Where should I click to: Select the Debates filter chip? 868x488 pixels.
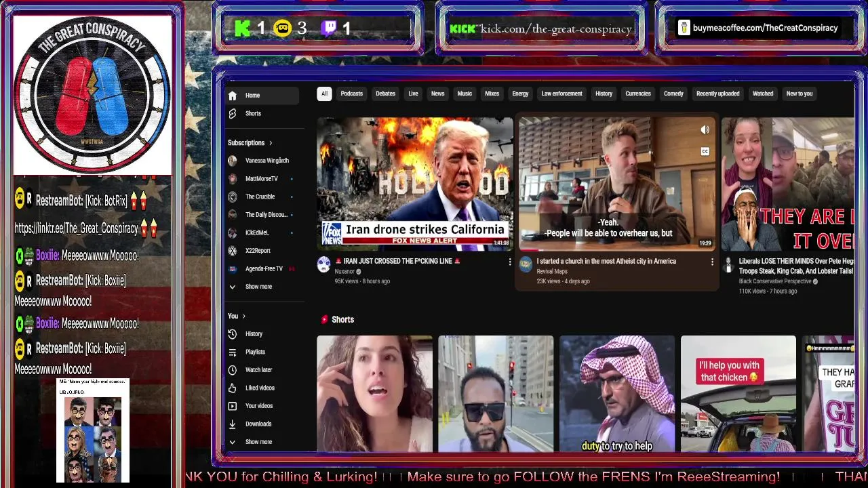tap(385, 94)
